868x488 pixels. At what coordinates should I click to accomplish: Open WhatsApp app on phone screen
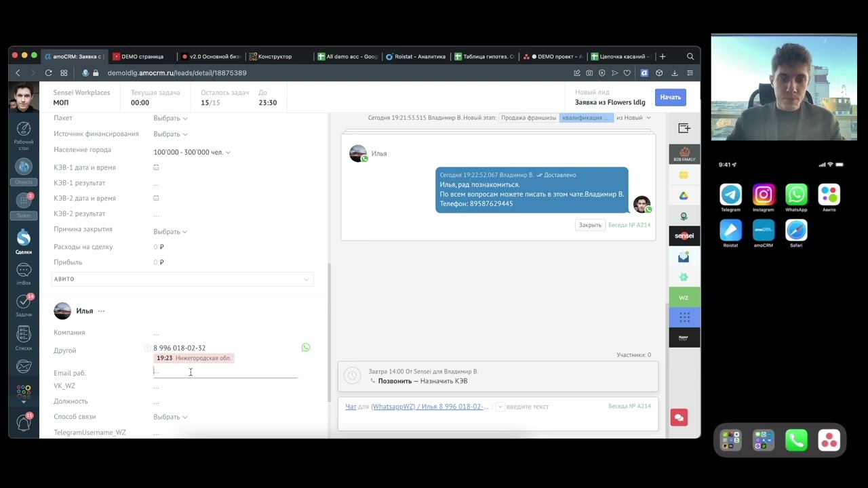coord(796,195)
